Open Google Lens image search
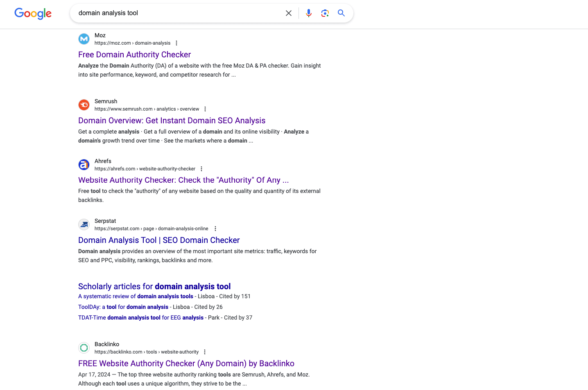The width and height of the screenshot is (588, 390). click(325, 13)
